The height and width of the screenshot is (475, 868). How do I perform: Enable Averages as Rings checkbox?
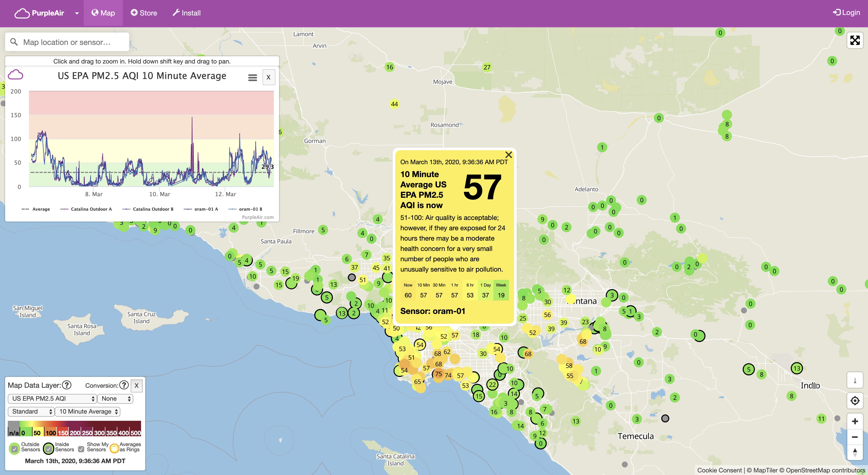click(114, 448)
